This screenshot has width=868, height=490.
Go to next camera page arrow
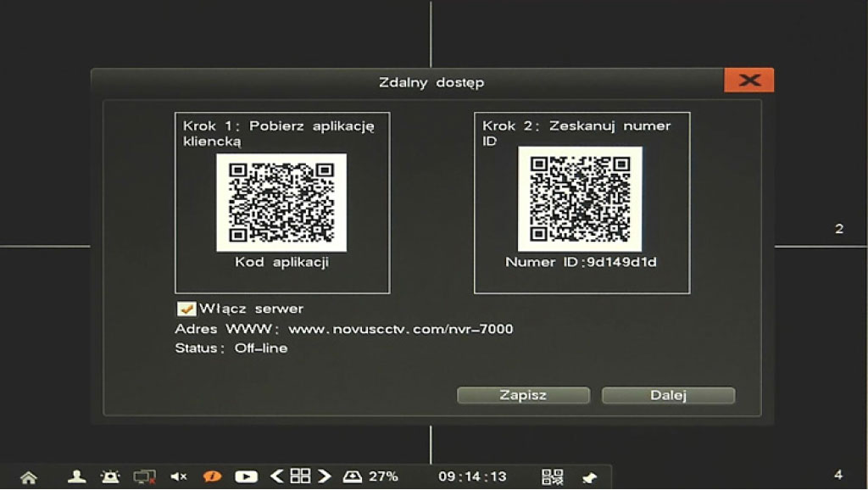point(325,476)
